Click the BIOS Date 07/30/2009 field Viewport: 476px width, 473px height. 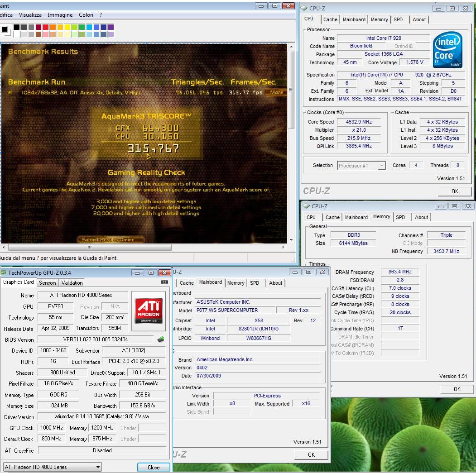tap(258, 376)
